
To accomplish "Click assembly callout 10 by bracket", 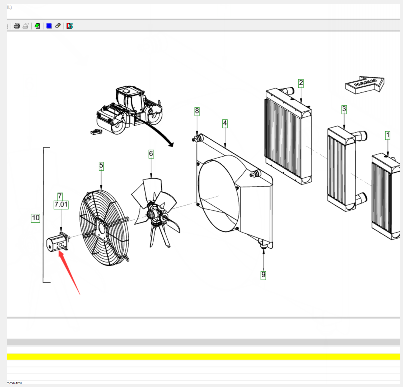I will (36, 218).
